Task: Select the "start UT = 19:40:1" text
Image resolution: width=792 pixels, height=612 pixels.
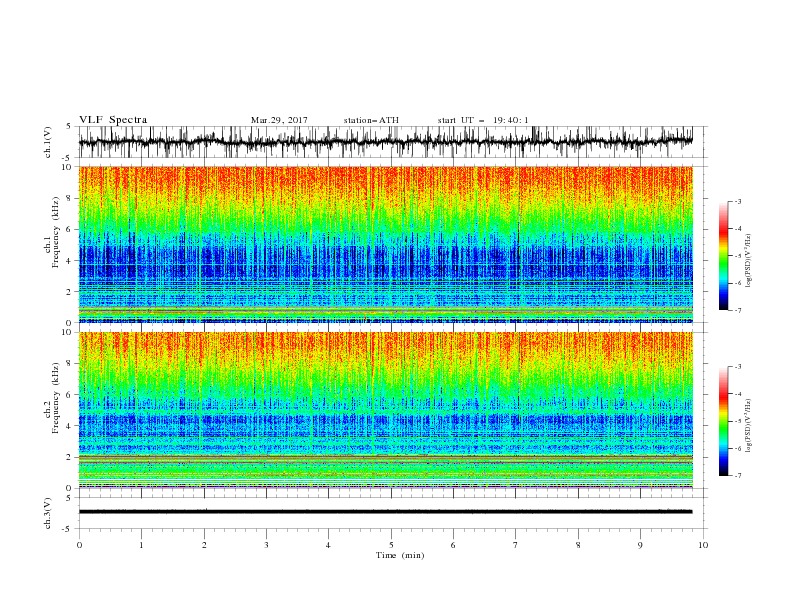Action: [x=483, y=120]
